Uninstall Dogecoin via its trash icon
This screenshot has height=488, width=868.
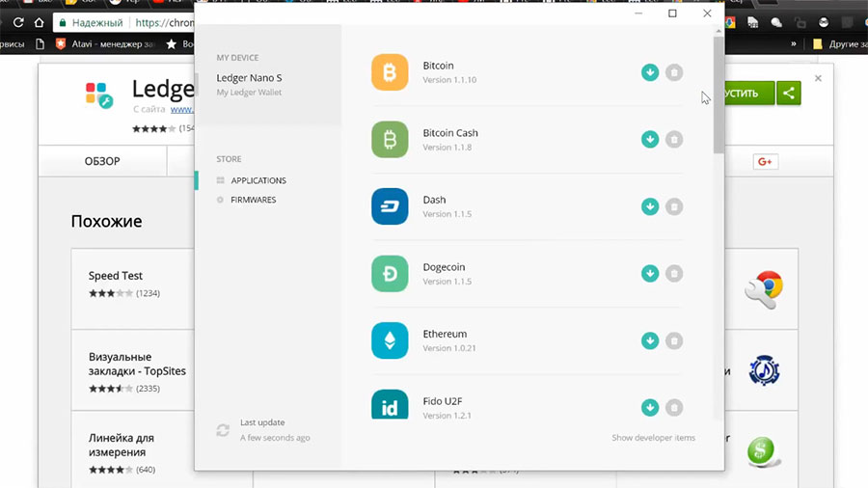(x=674, y=273)
